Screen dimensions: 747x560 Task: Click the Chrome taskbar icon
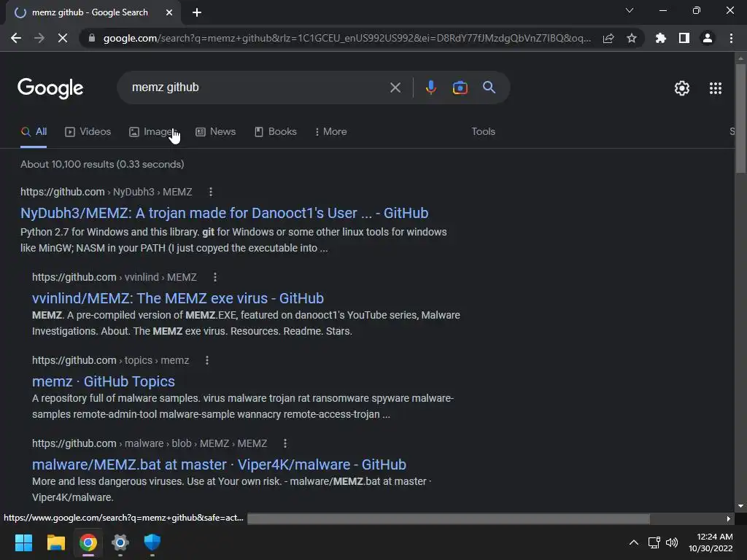[88, 542]
